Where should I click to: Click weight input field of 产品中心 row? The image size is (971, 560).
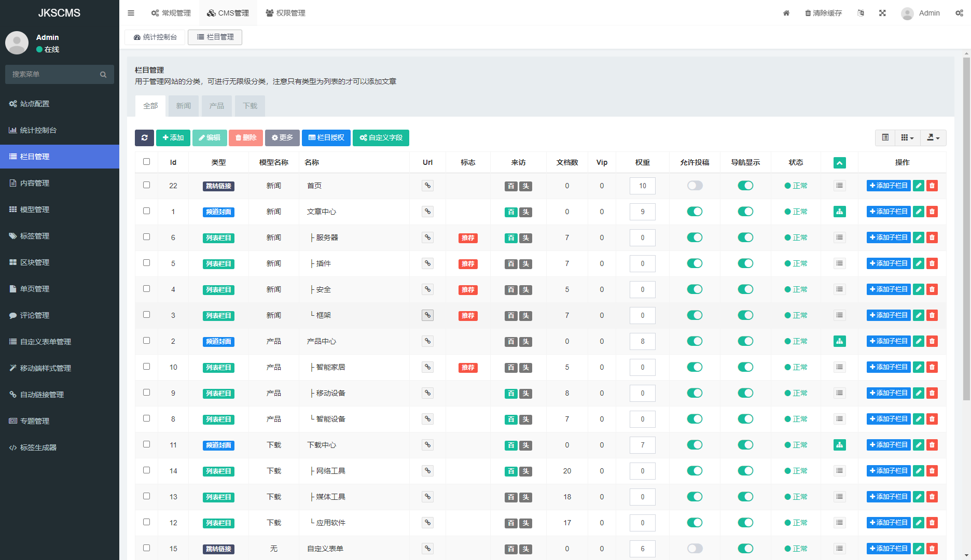643,341
